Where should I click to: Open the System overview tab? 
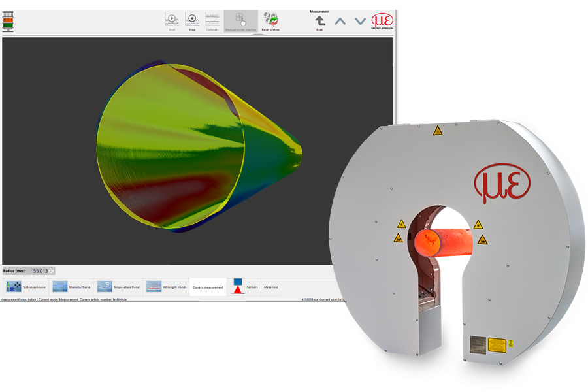[x=26, y=287]
